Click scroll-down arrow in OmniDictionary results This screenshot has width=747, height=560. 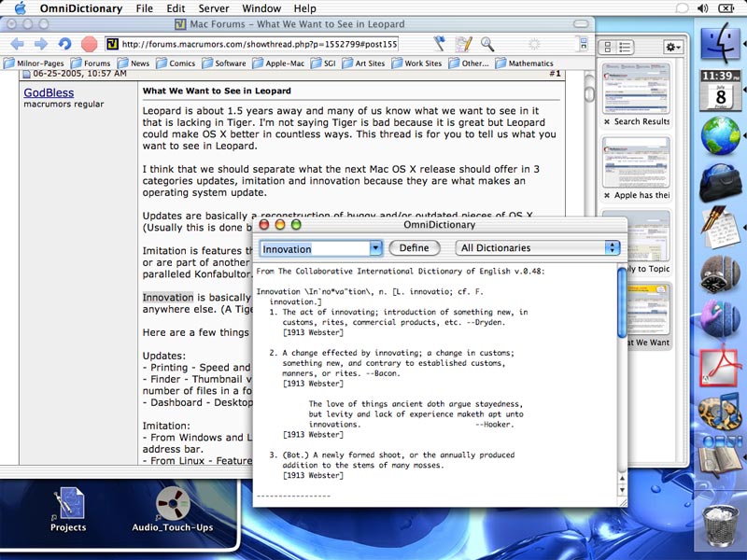(x=622, y=490)
